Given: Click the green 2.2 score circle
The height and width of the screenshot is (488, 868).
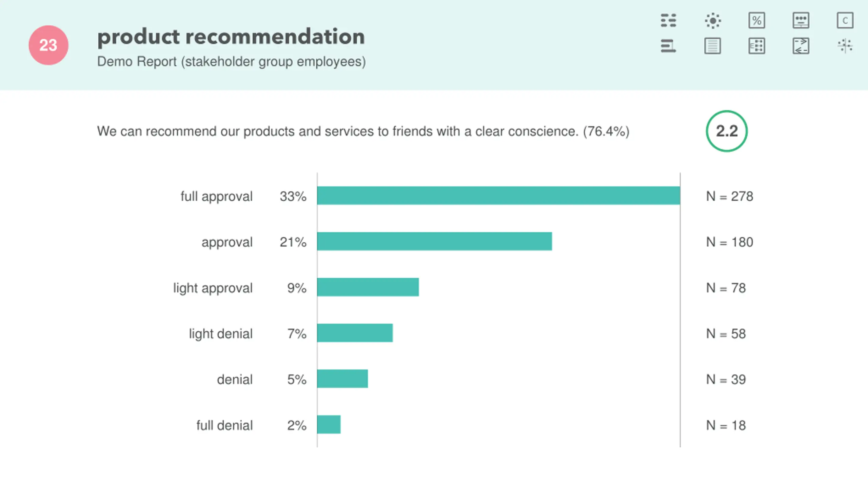Looking at the screenshot, I should 727,131.
